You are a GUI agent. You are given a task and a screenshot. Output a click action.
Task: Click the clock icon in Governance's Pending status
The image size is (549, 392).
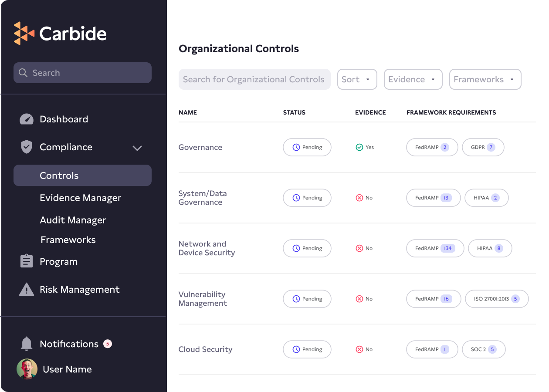pos(296,147)
